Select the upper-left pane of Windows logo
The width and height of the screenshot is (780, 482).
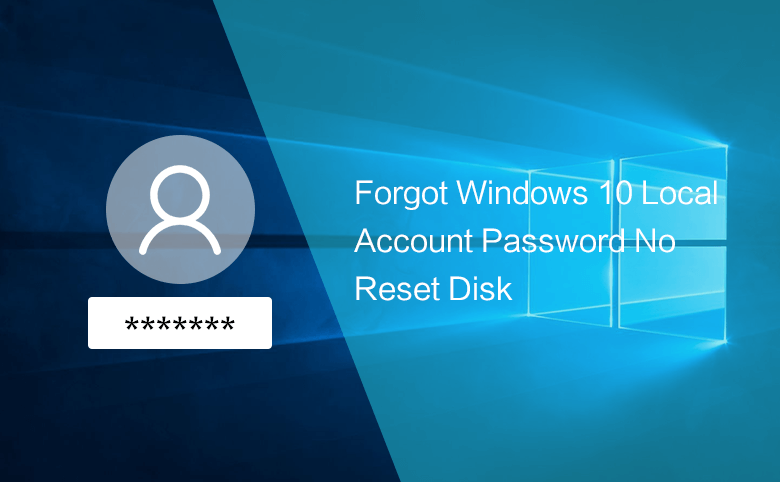571,202
